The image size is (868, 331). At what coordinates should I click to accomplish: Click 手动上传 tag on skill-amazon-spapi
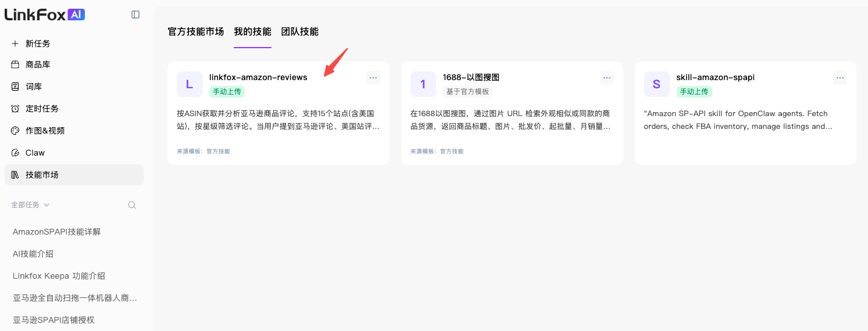pos(694,92)
